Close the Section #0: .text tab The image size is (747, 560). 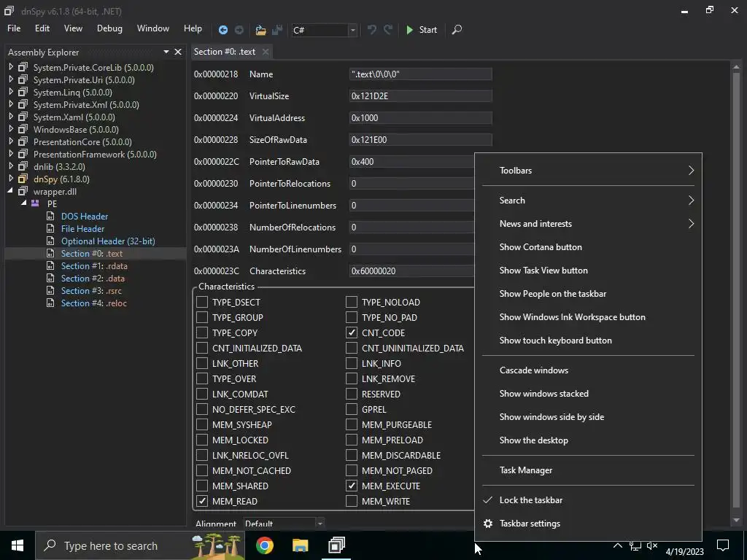pos(266,52)
